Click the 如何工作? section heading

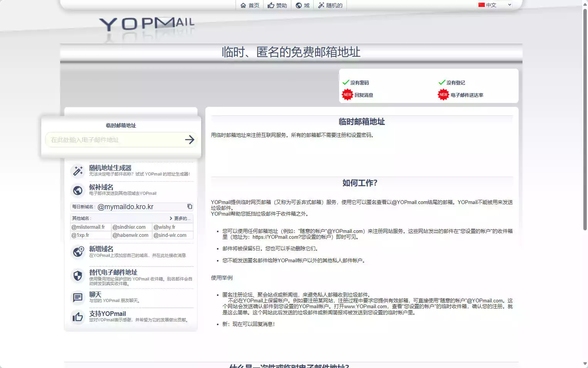(360, 183)
